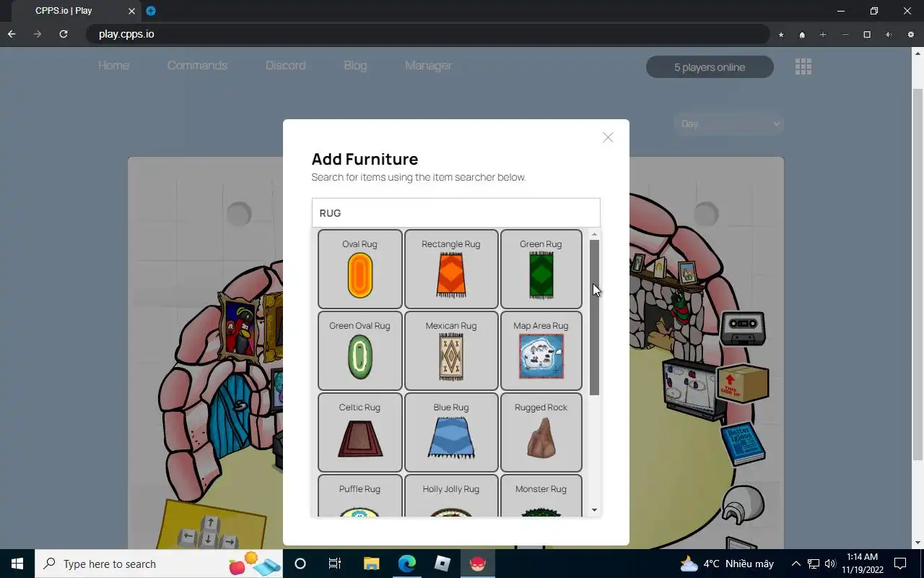The width and height of the screenshot is (924, 578).
Task: Choose the Monster Rug item
Action: [541, 496]
